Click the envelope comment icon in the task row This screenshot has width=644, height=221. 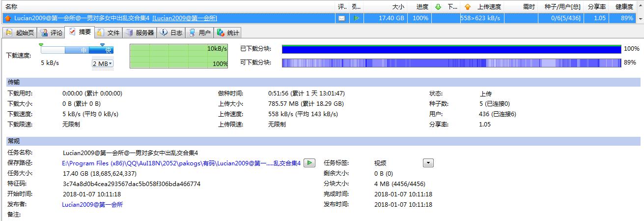(341, 18)
